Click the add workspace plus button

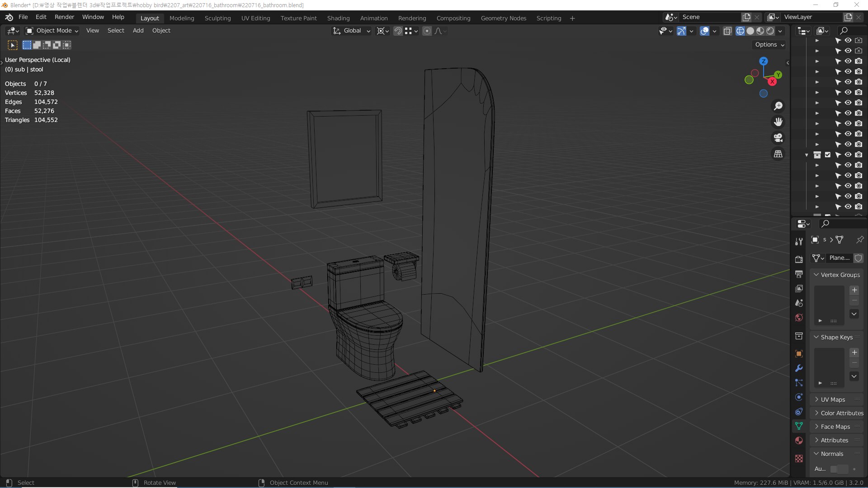[572, 19]
